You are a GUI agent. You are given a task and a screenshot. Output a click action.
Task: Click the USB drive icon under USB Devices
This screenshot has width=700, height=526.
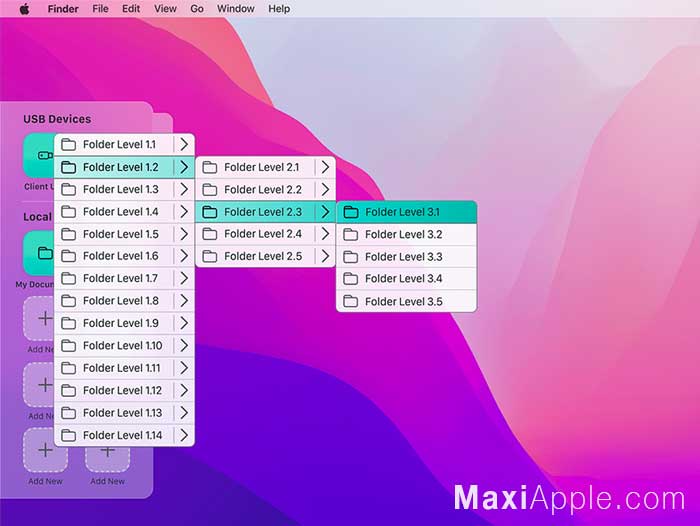45,155
